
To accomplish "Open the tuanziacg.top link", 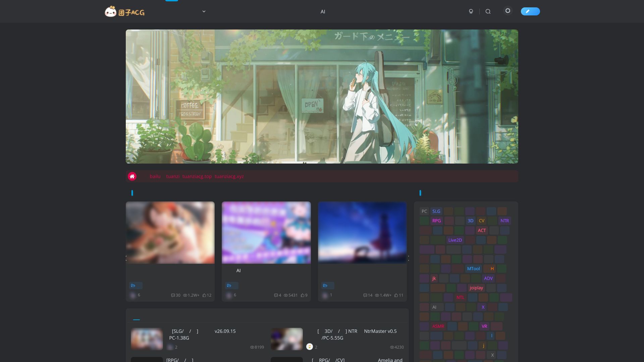I will 197,176.
